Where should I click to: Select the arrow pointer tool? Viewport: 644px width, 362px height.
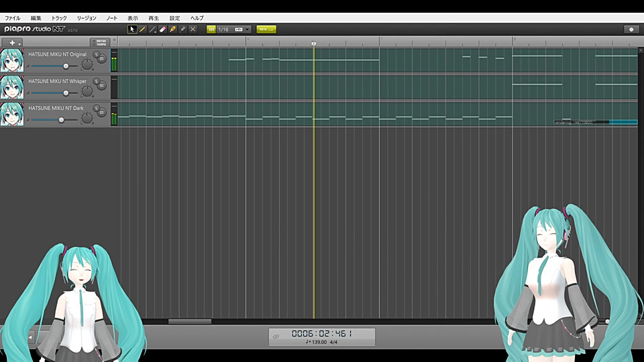coord(132,29)
